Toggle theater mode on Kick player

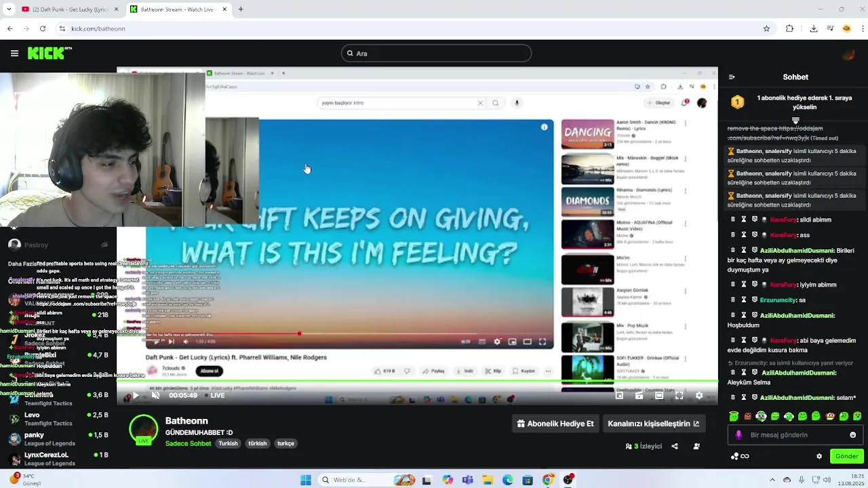pos(658,395)
